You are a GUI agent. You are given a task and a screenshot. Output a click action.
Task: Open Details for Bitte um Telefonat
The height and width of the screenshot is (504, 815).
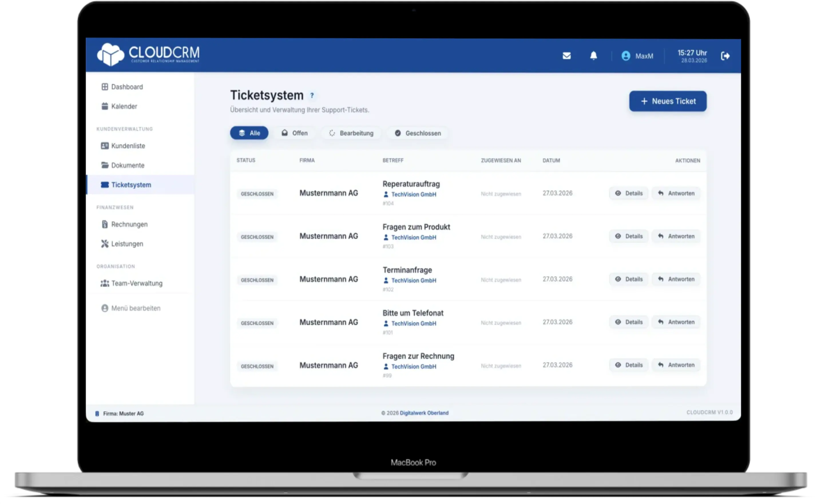pos(629,322)
